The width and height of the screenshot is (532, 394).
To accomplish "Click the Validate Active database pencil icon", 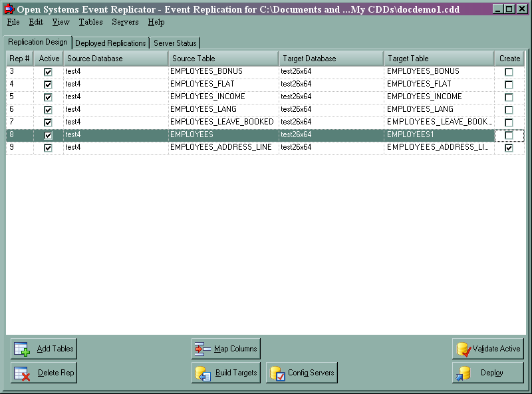I will tap(462, 348).
